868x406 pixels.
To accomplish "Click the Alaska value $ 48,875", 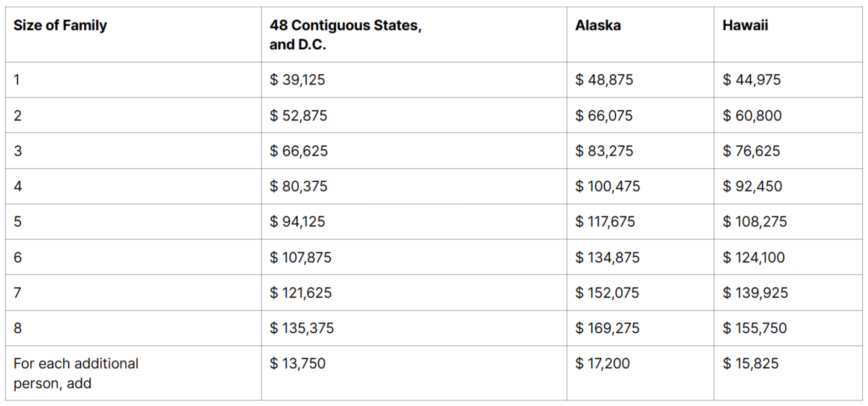I will coord(604,80).
